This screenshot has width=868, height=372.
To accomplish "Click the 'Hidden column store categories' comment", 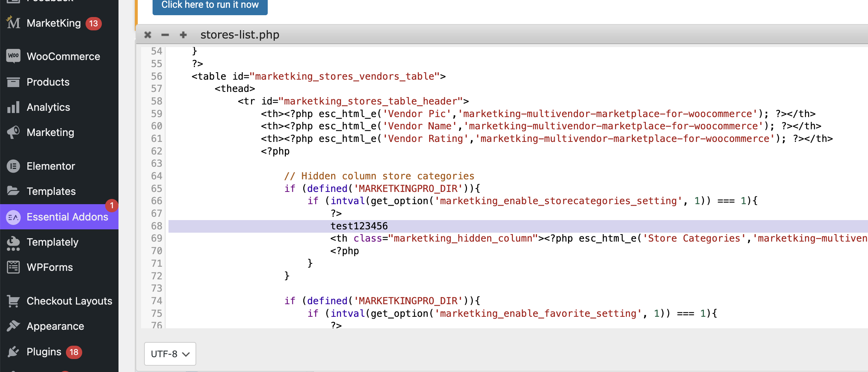I will [x=379, y=176].
